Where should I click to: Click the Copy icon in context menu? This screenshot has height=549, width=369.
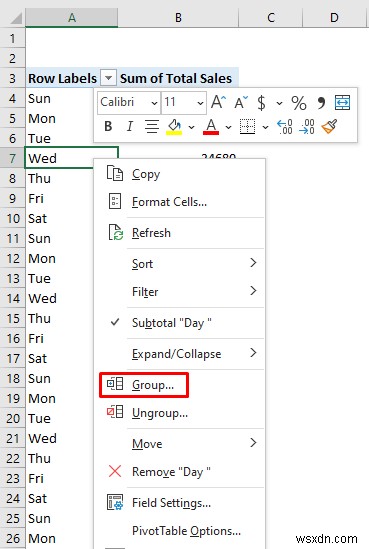click(115, 173)
